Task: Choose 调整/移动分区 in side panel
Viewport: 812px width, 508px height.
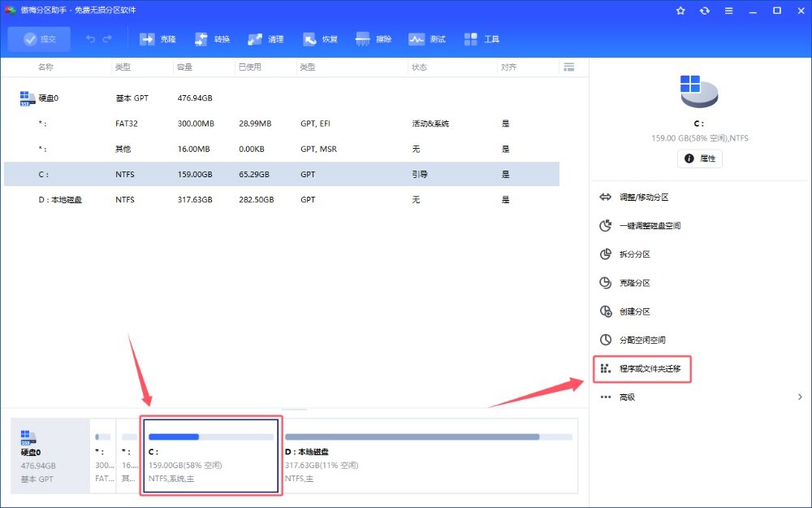Action: click(x=644, y=197)
